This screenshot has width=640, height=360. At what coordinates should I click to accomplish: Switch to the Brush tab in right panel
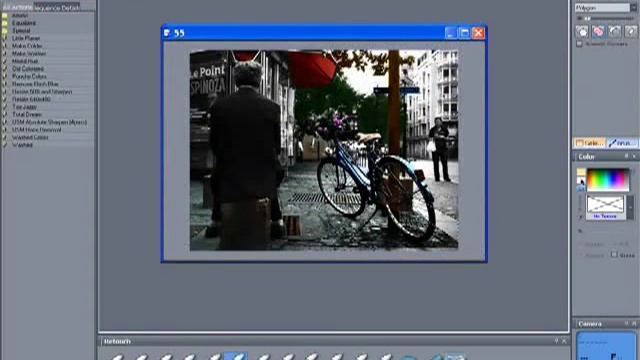click(x=622, y=143)
